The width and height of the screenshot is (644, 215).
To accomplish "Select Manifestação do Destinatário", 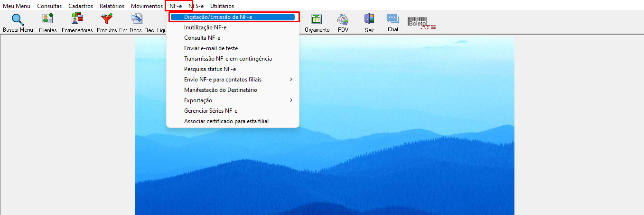I will point(233,90).
